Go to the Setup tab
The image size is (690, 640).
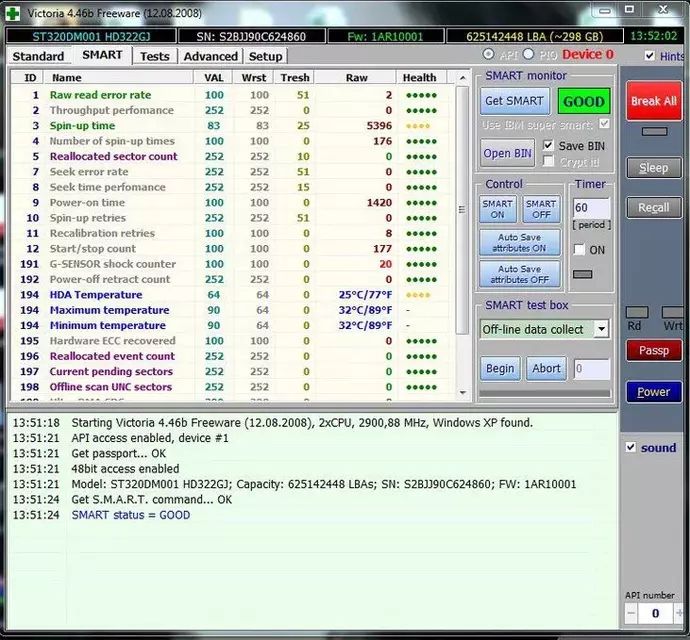(x=265, y=56)
